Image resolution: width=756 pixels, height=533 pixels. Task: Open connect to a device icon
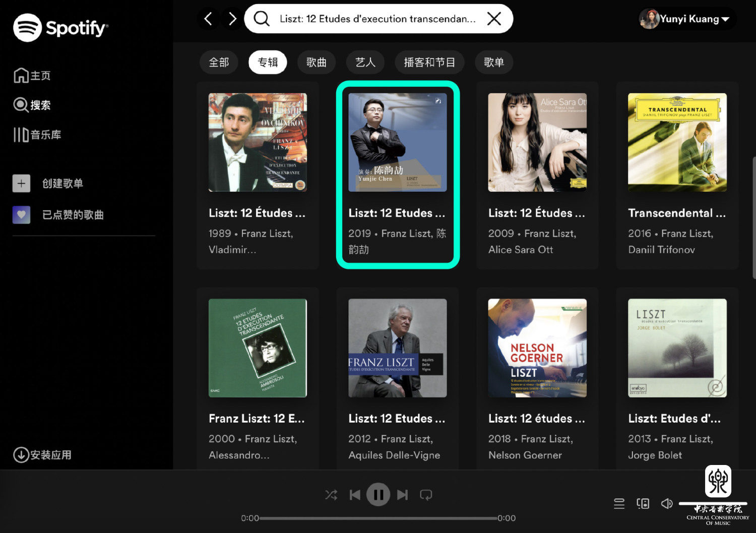643,503
